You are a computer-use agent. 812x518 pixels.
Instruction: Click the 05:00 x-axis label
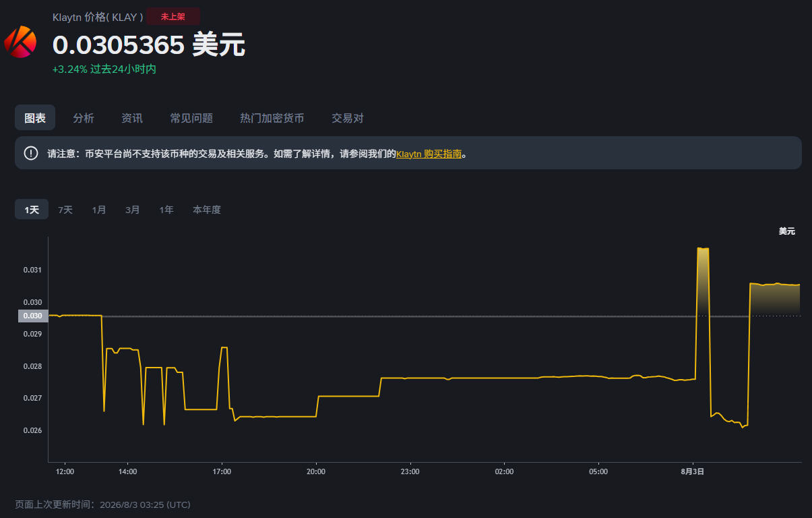(598, 471)
